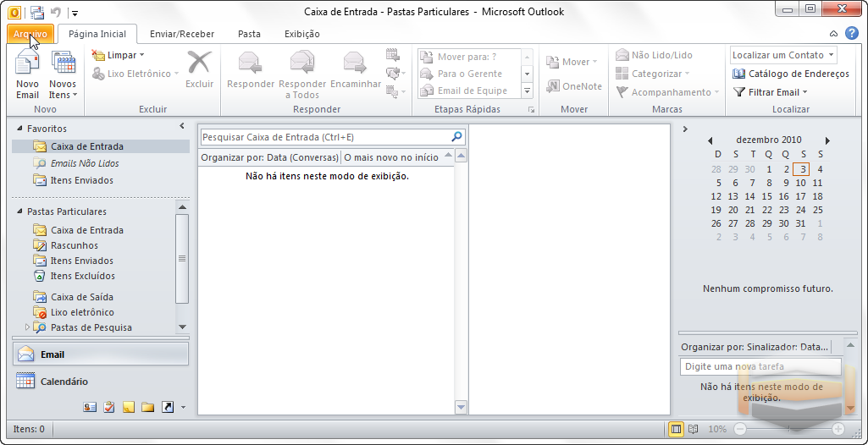
Task: Open the Novos Itens menu
Action: (x=63, y=74)
